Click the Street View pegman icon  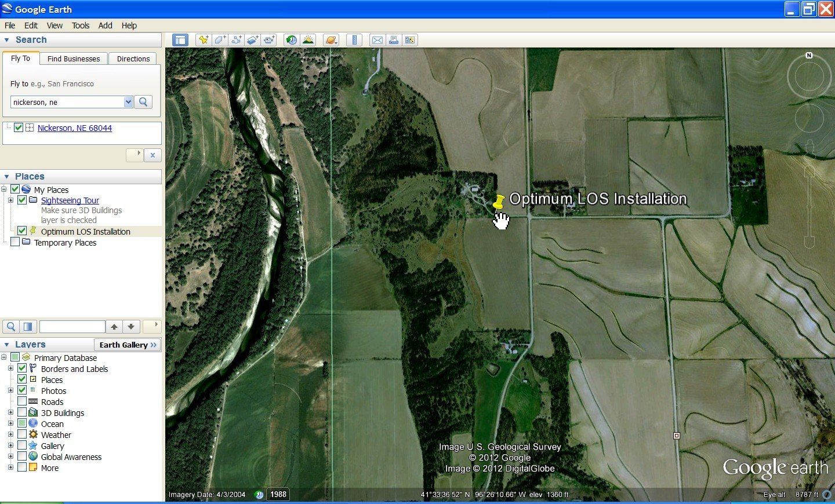coord(809,149)
